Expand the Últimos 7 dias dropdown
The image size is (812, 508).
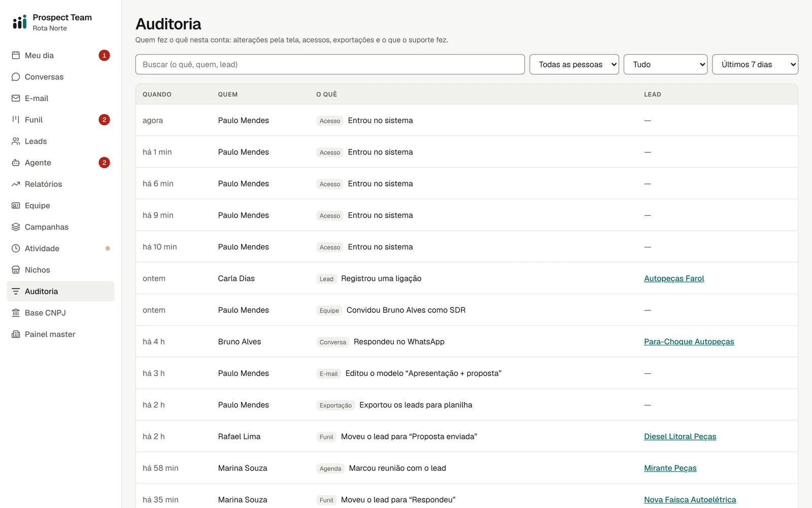[x=755, y=65]
